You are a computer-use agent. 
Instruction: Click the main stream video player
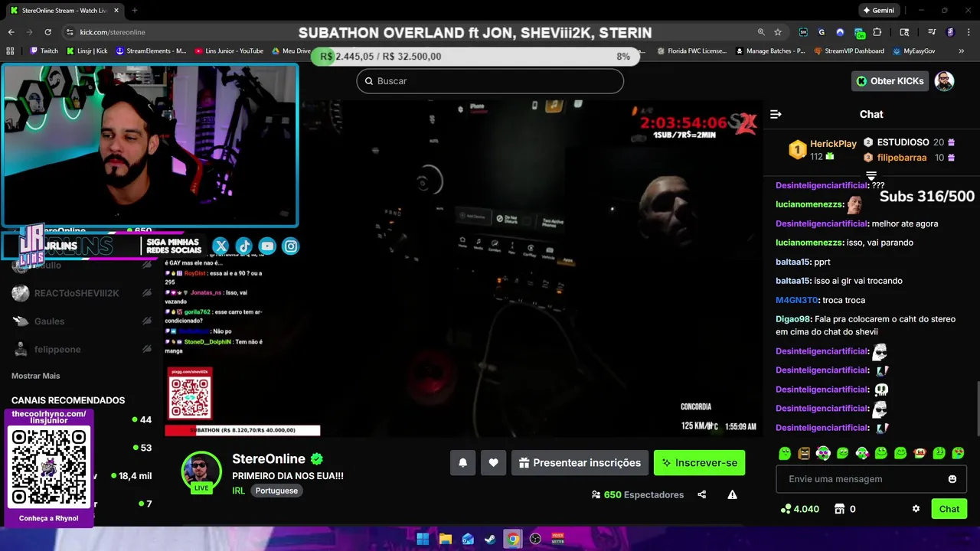point(463,269)
